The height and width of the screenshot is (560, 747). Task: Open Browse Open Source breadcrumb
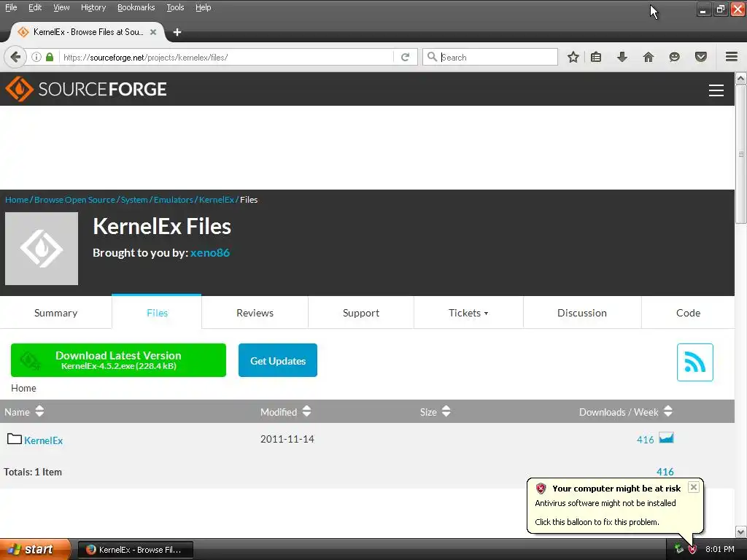pos(74,200)
